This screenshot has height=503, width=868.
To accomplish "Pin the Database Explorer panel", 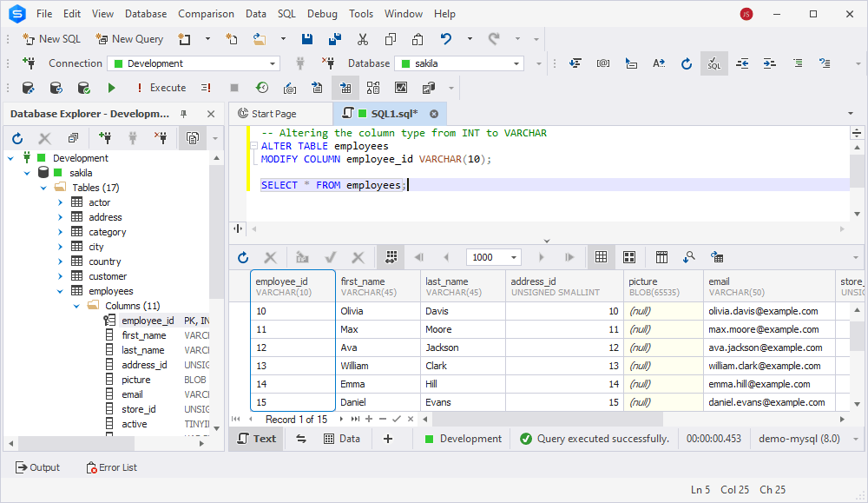I will 184,113.
